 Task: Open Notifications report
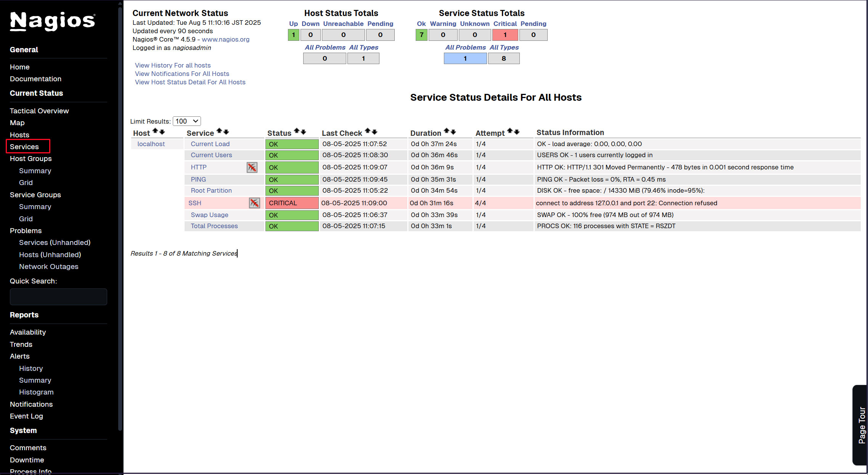click(x=31, y=404)
